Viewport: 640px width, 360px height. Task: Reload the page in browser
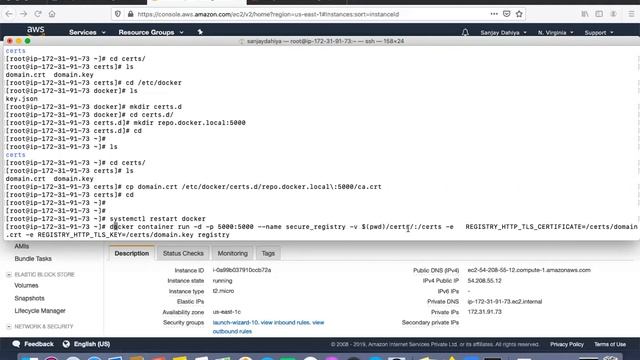[x=38, y=14]
